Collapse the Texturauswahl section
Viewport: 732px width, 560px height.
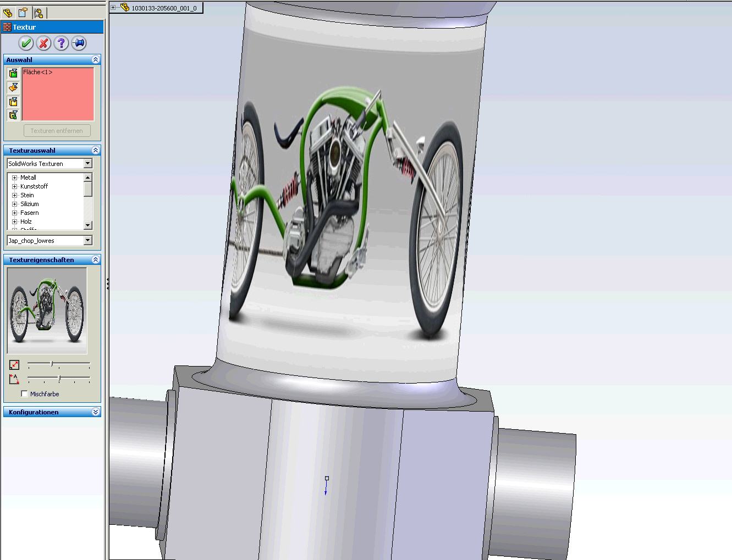pyautogui.click(x=96, y=150)
